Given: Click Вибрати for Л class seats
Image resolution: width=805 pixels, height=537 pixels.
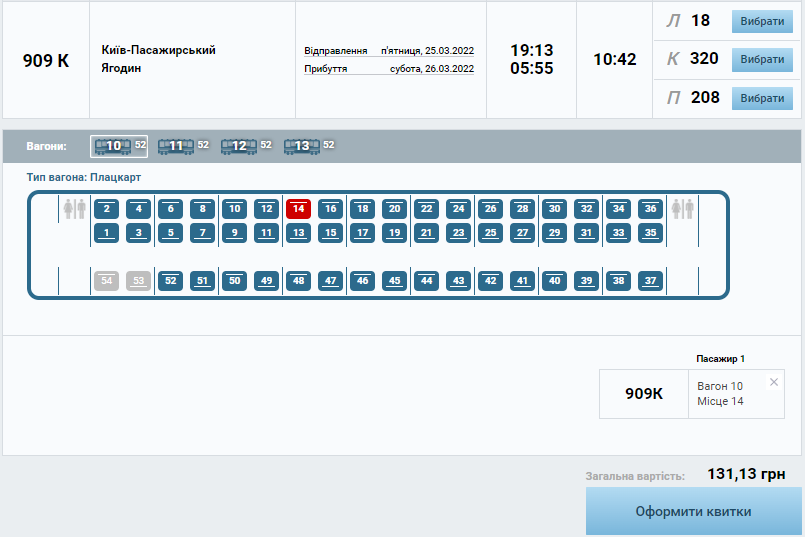Looking at the screenshot, I should coord(762,22).
